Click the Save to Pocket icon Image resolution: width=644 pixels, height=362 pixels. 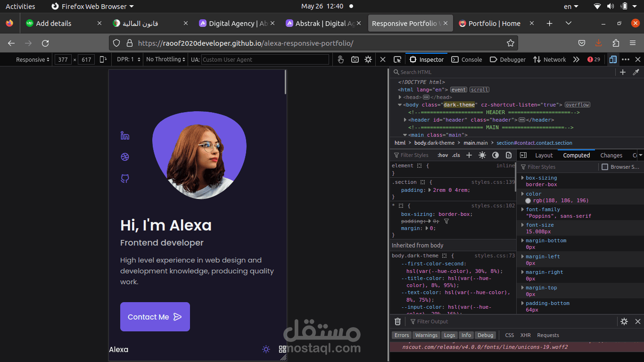(x=582, y=43)
